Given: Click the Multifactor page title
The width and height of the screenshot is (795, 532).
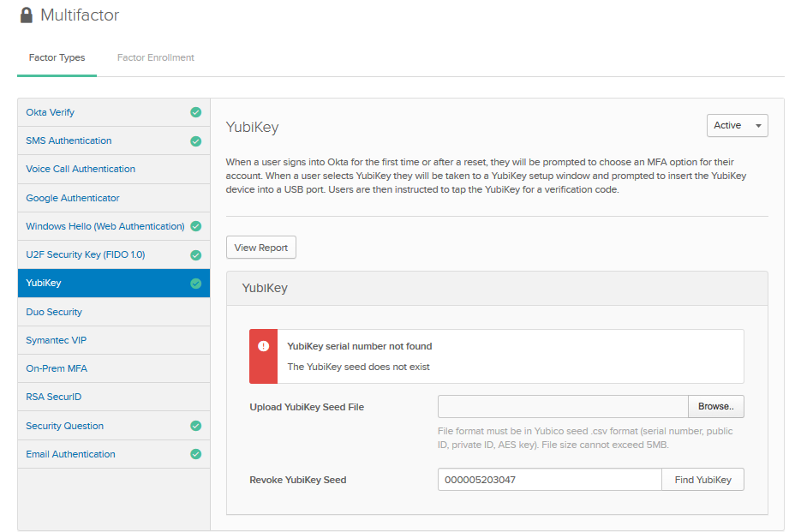Looking at the screenshot, I should [80, 15].
